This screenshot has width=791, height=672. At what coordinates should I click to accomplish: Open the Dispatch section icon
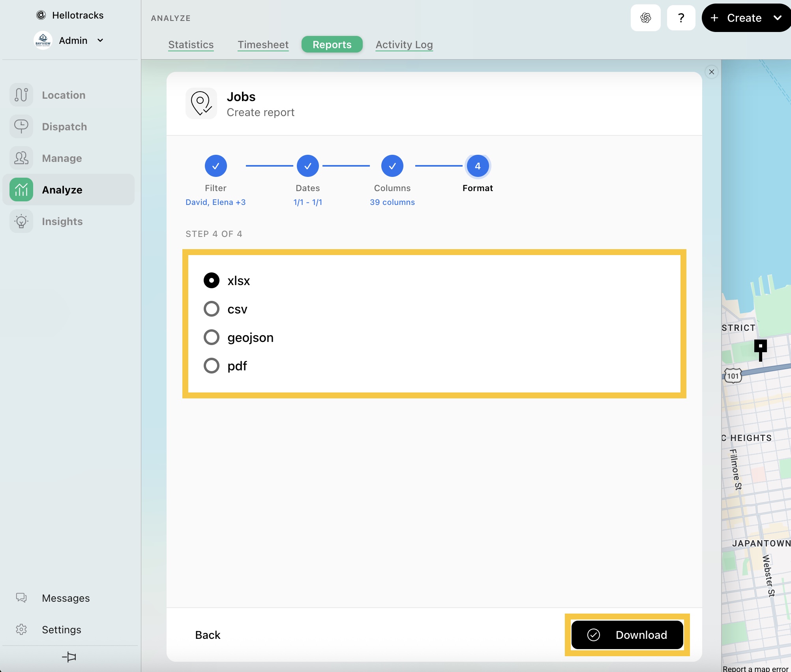point(21,127)
